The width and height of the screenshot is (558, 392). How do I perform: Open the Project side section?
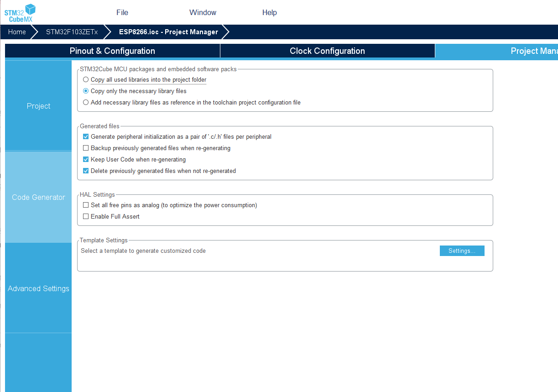(38, 106)
